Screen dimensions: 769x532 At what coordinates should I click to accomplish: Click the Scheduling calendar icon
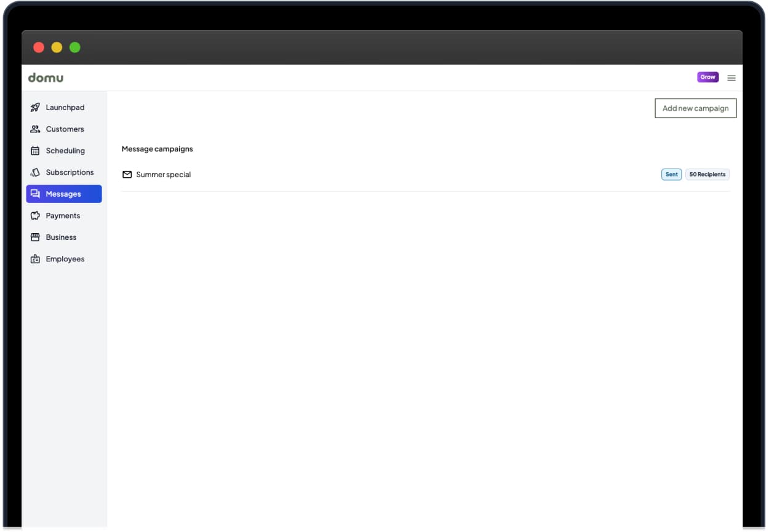click(35, 151)
